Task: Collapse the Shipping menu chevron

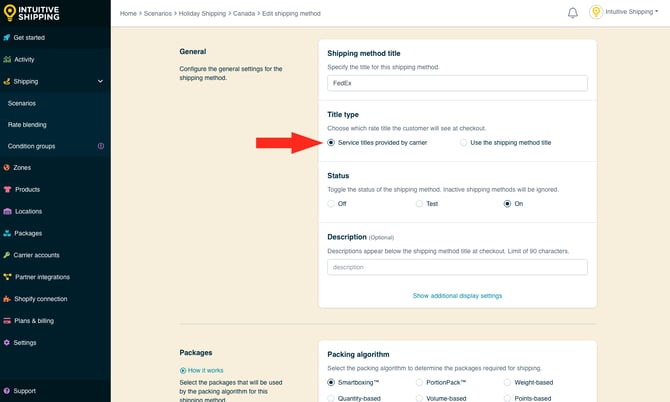Action: point(100,81)
